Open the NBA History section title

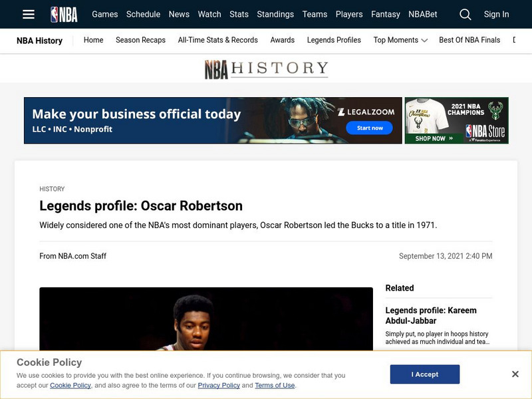(x=39, y=41)
